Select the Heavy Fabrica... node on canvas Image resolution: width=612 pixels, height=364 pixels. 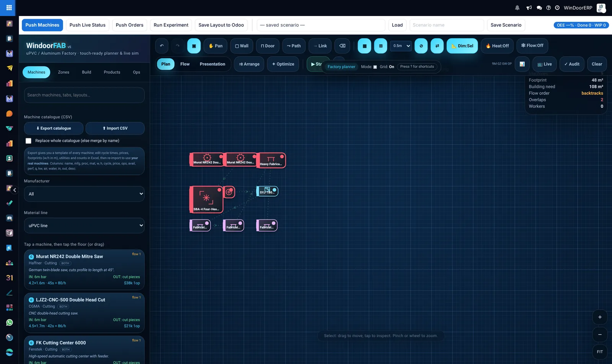[271, 160]
